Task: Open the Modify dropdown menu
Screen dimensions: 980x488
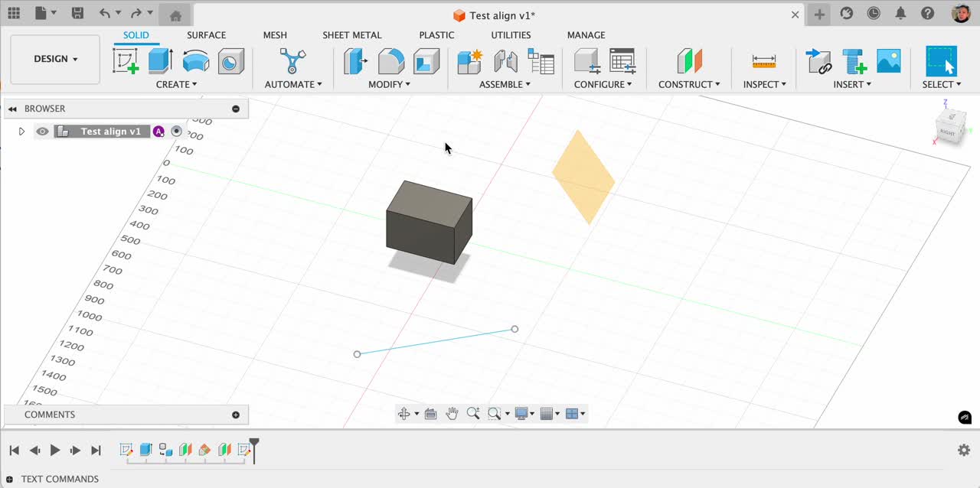Action: pos(389,84)
